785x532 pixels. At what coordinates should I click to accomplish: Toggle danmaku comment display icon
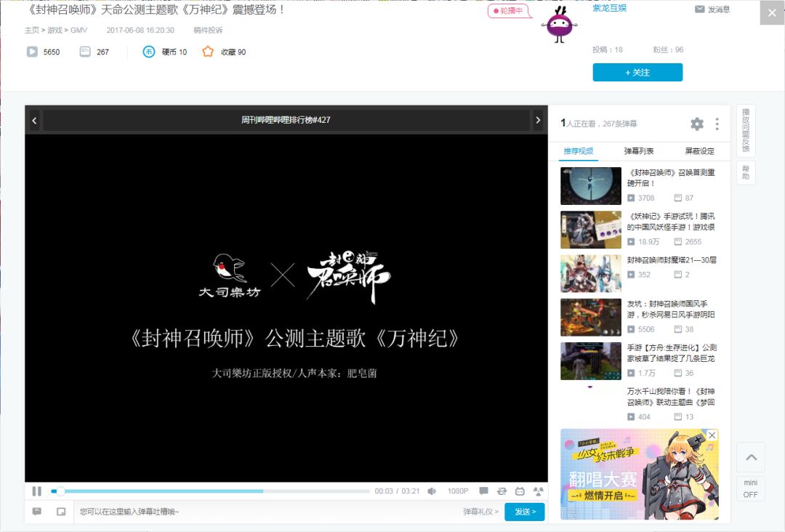coord(483,491)
